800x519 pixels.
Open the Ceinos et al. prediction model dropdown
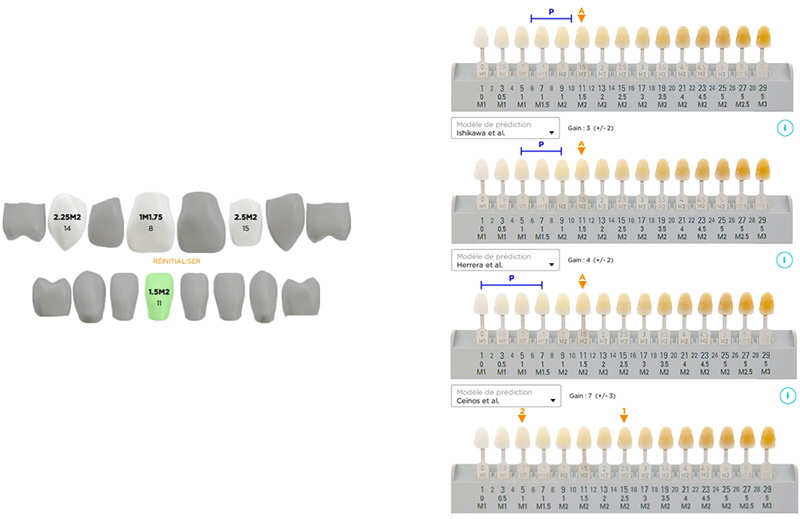pyautogui.click(x=505, y=395)
